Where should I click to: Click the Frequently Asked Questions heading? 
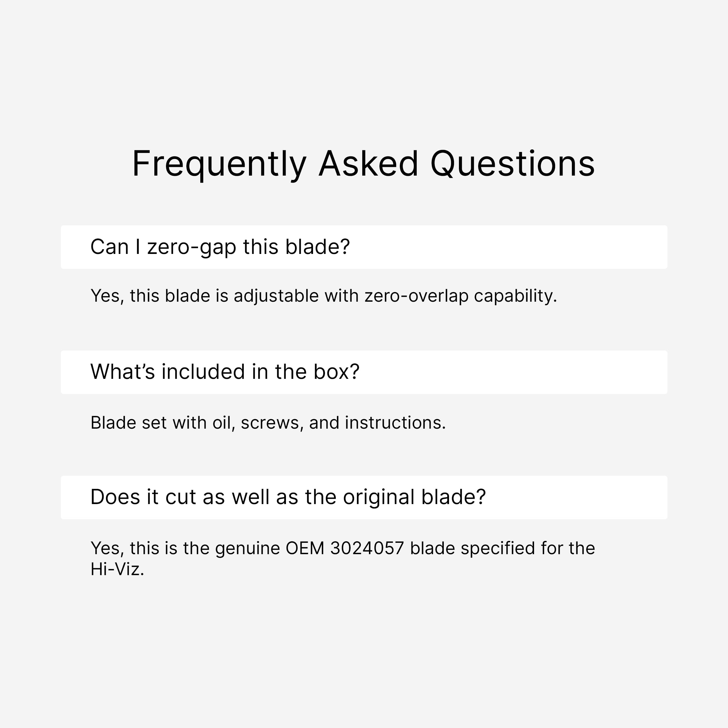364,164
